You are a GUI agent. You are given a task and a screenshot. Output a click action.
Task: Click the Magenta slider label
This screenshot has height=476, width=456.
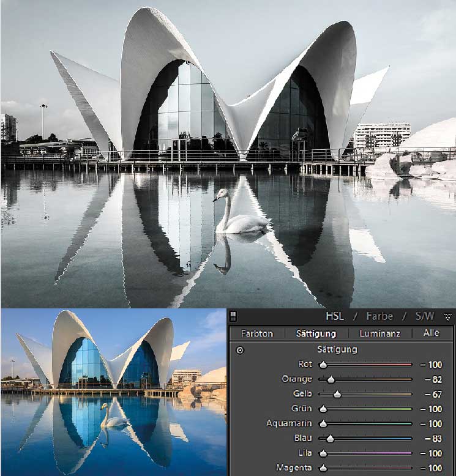pos(294,468)
